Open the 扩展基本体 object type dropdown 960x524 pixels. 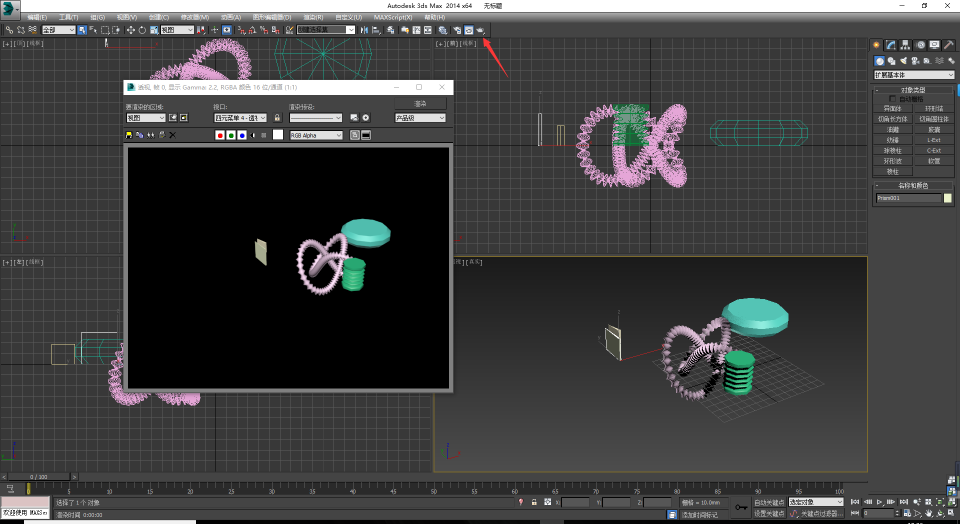click(913, 74)
